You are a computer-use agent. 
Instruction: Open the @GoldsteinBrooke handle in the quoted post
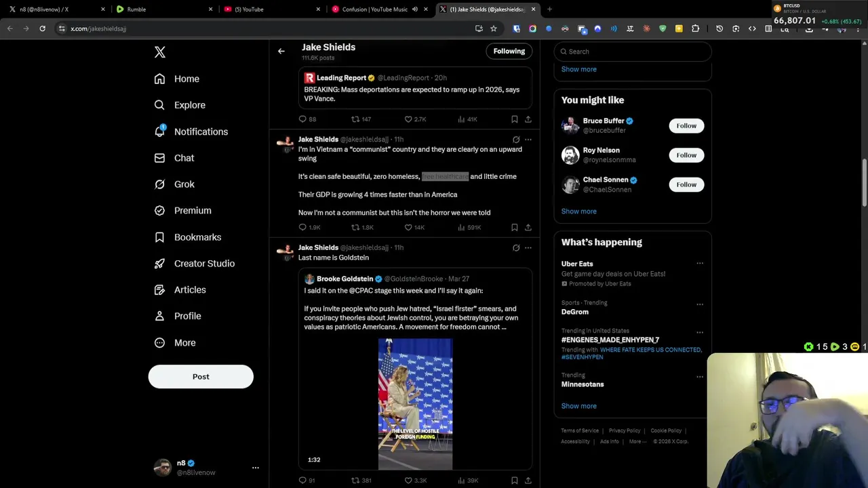[x=414, y=279]
